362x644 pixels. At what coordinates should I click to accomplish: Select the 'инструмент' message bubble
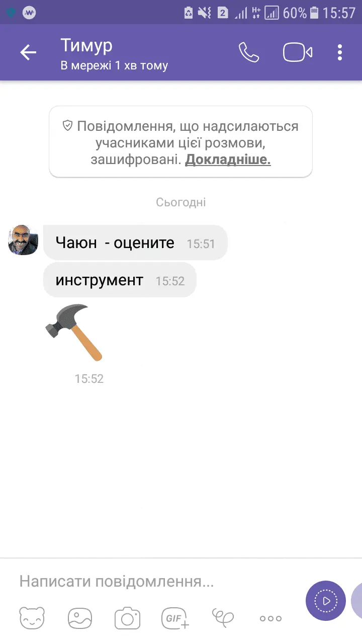tap(120, 280)
